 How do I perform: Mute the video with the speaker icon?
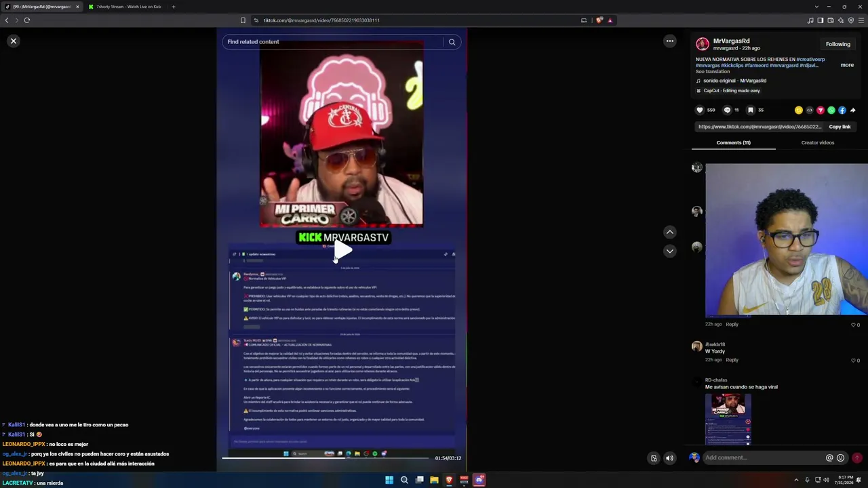click(669, 458)
